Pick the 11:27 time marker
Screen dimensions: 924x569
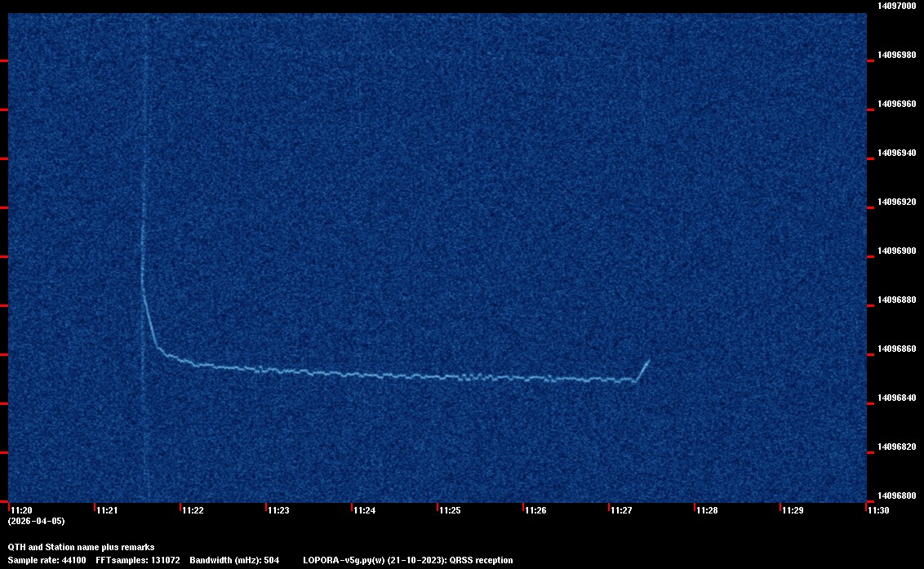tap(621, 510)
